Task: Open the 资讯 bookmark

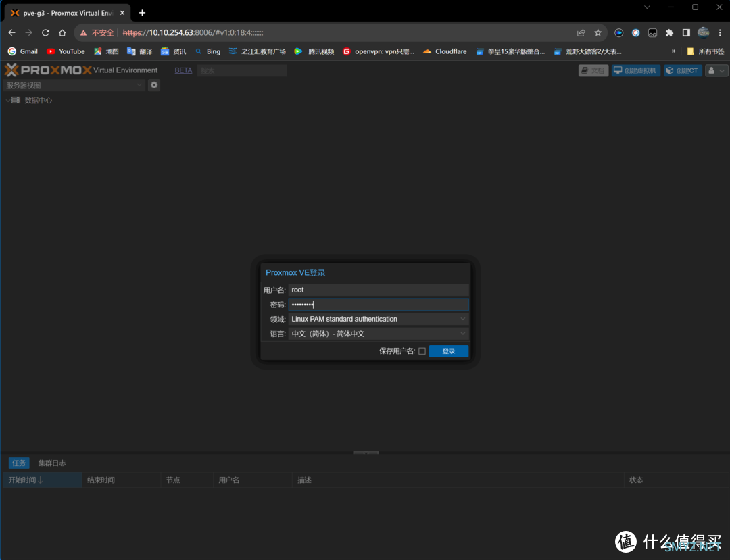Action: (x=173, y=51)
